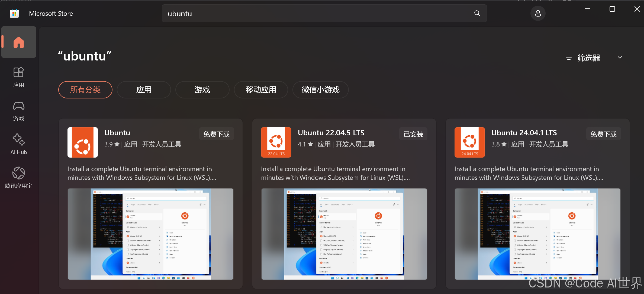This screenshot has width=644, height=294.
Task: Open 腾讯应用宝 in the sidebar
Action: 18,178
